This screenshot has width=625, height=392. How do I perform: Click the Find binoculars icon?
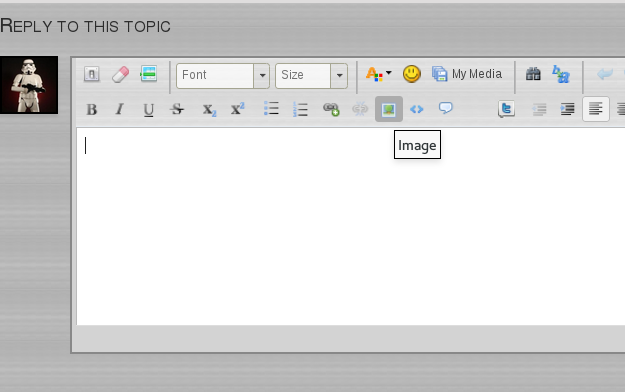pos(533,74)
